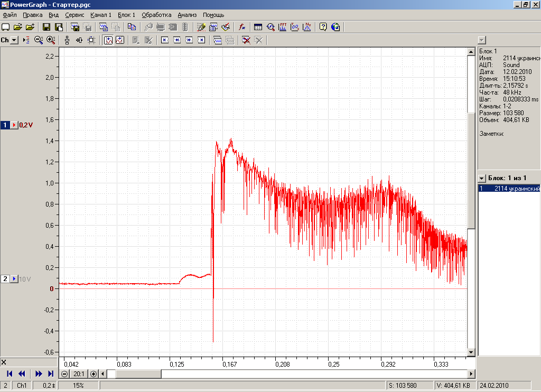Screen dimensions: 541x392
Task: Click the fast-forward double-arrow at bottom left
Action: [x=39, y=374]
